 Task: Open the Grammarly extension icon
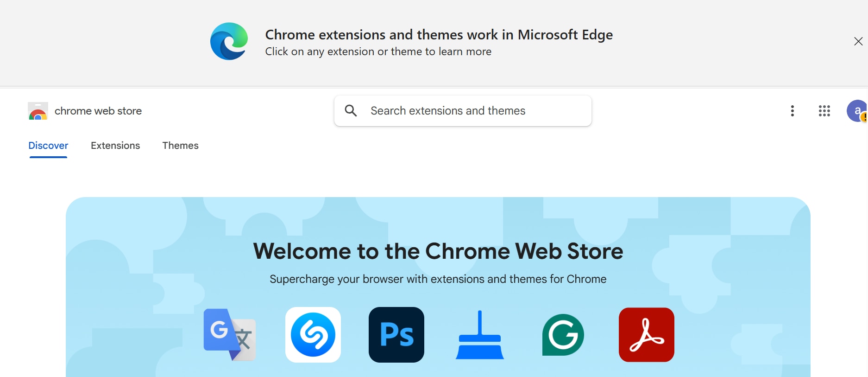point(563,335)
